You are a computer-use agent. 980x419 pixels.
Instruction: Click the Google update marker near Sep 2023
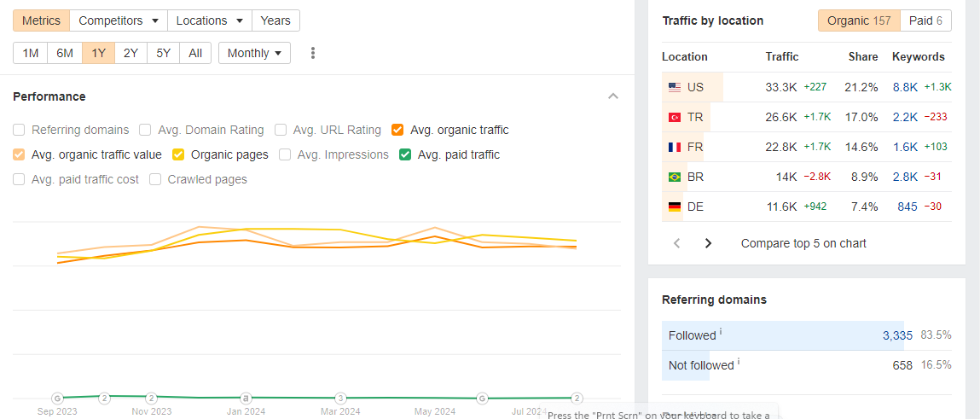tap(57, 398)
